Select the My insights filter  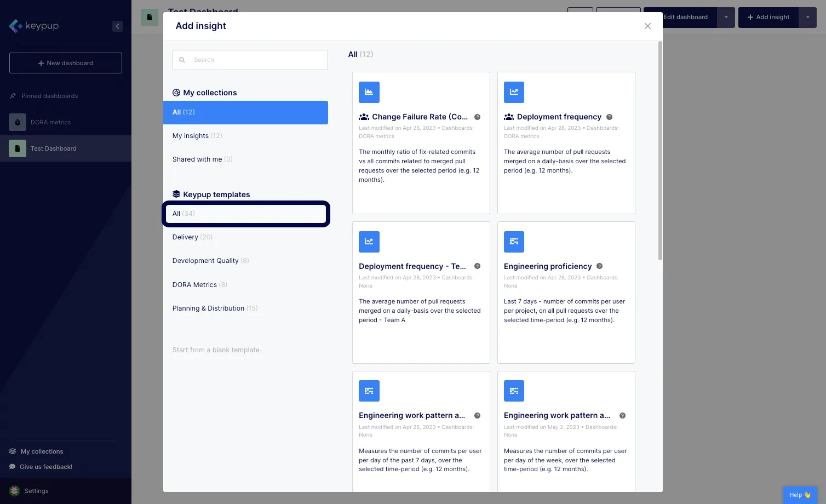[190, 135]
